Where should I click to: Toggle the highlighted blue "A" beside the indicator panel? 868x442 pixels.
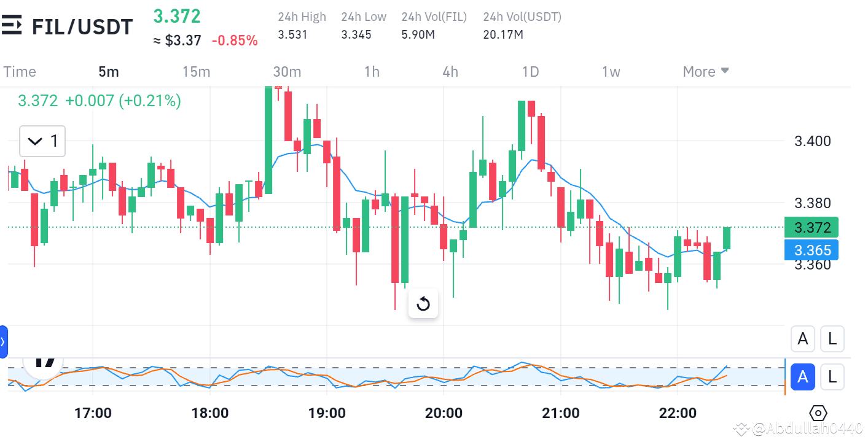point(803,376)
